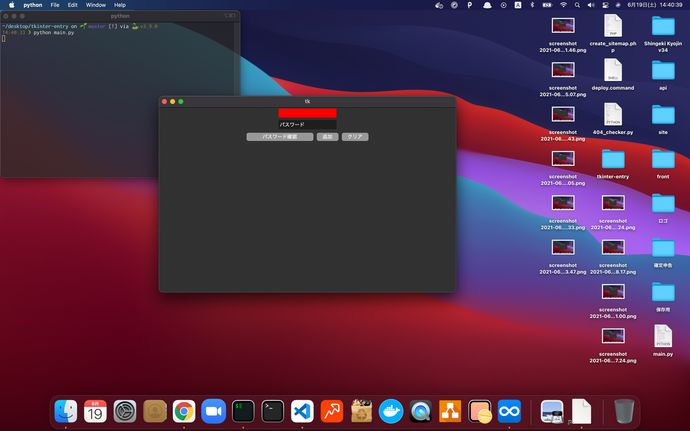Open Finder from the Dock
Image resolution: width=690 pixels, height=431 pixels.
coord(66,411)
